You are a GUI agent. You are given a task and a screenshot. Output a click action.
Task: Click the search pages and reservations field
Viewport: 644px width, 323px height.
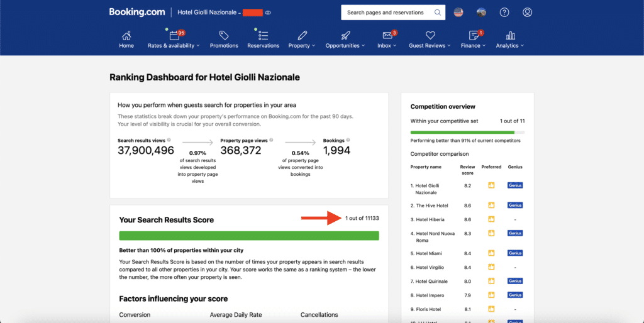click(387, 13)
